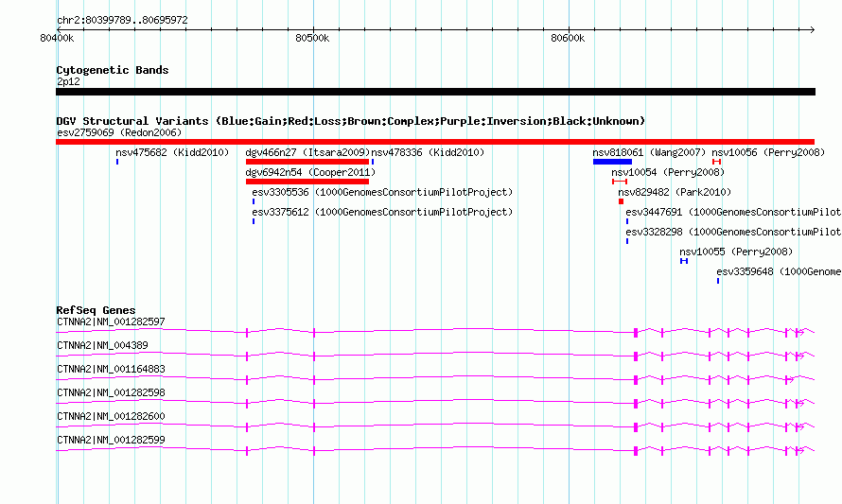
Task: Click the DGV Structural Variants track title
Action: pos(350,121)
